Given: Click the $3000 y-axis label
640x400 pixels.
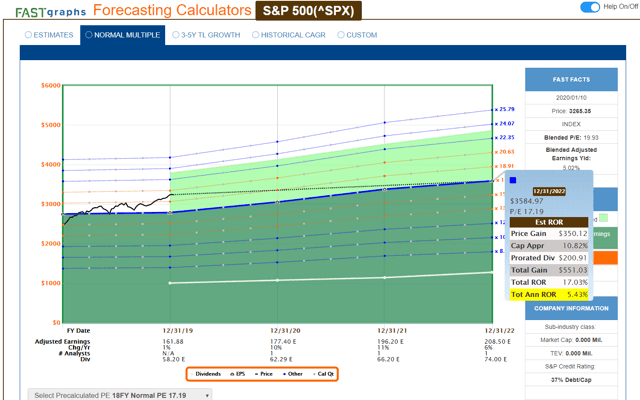Looking at the screenshot, I should 51,204.
